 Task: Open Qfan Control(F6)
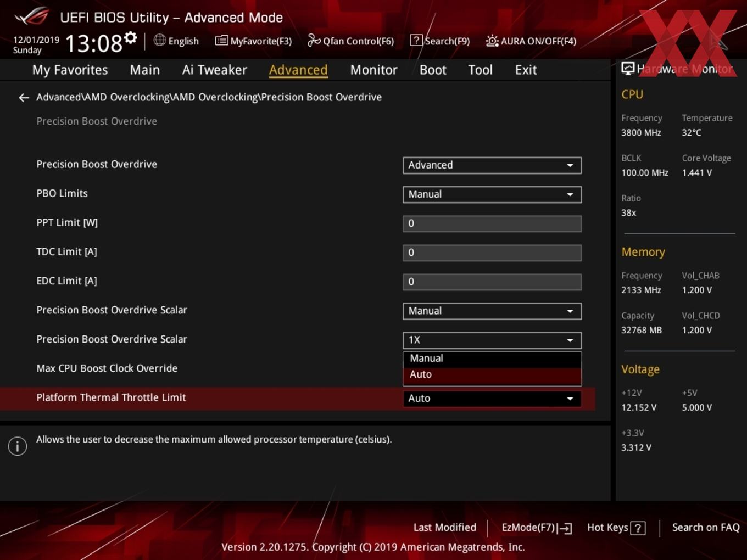coord(350,41)
